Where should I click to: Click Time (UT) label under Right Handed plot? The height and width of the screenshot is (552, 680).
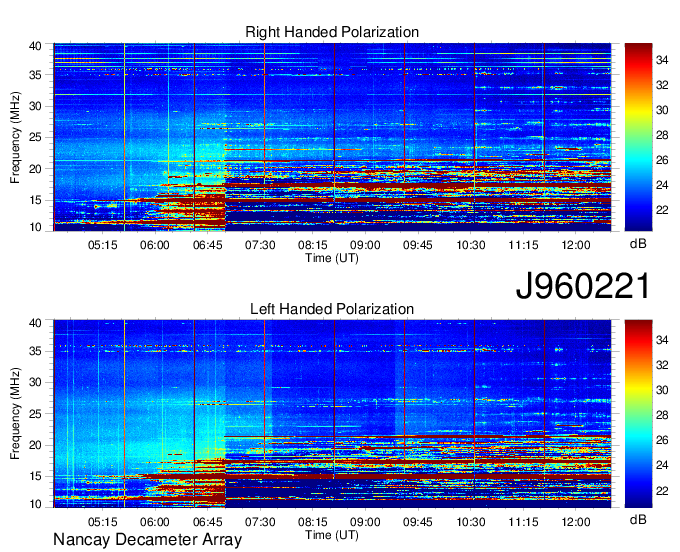[332, 258]
